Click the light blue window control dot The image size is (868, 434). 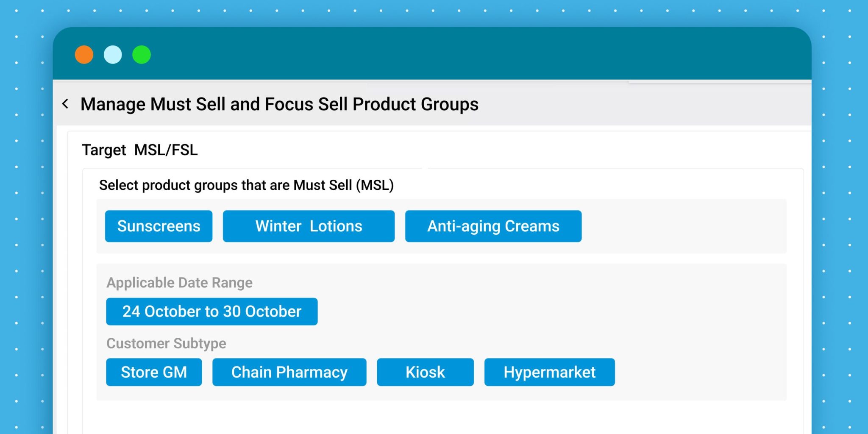point(113,55)
